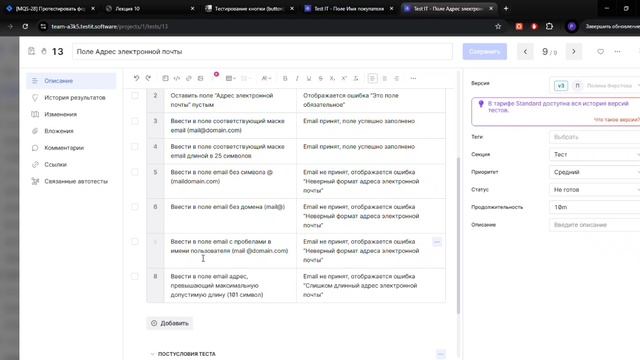The height and width of the screenshot is (360, 640).
Task: Insert an image with the toolbar picture icon
Action: coord(200,78)
